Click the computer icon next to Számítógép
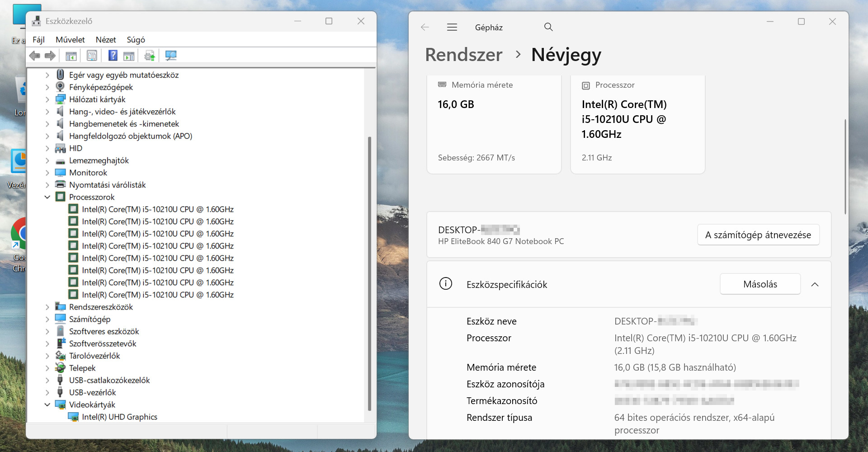The height and width of the screenshot is (452, 868). pos(60,319)
